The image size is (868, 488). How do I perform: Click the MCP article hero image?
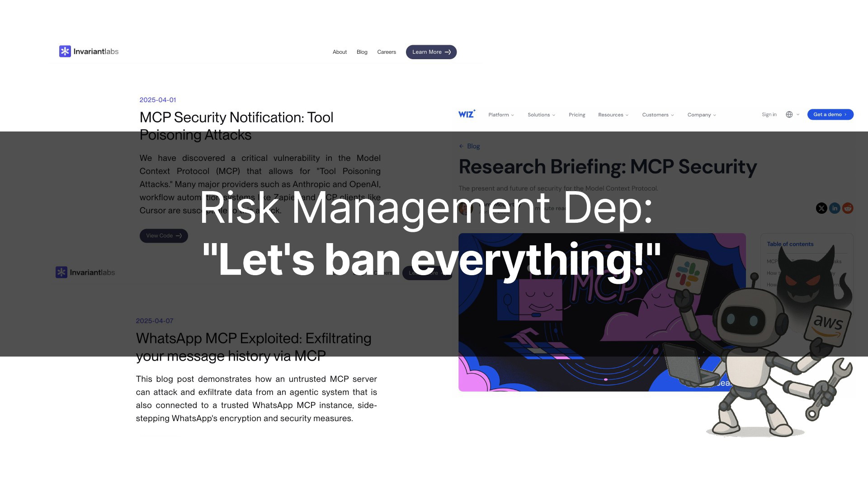[x=602, y=312]
